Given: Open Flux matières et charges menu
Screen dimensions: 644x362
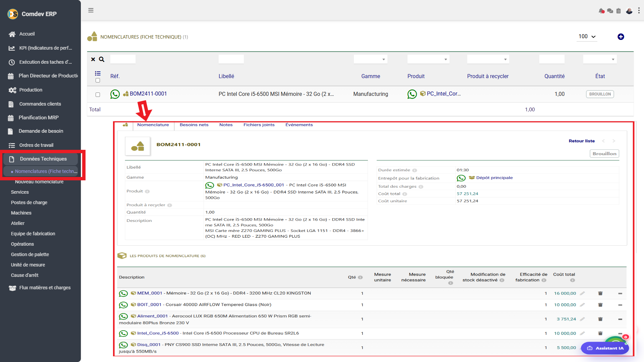Looking at the screenshot, I should pos(45,288).
